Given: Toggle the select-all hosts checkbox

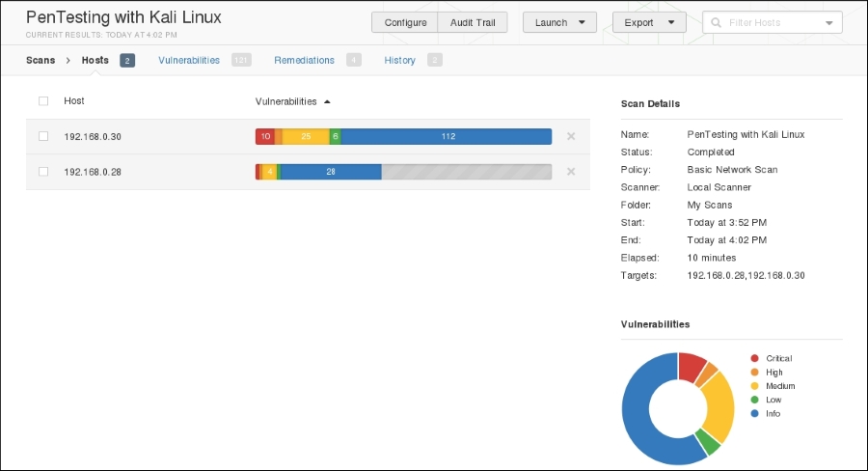Looking at the screenshot, I should click(x=43, y=101).
